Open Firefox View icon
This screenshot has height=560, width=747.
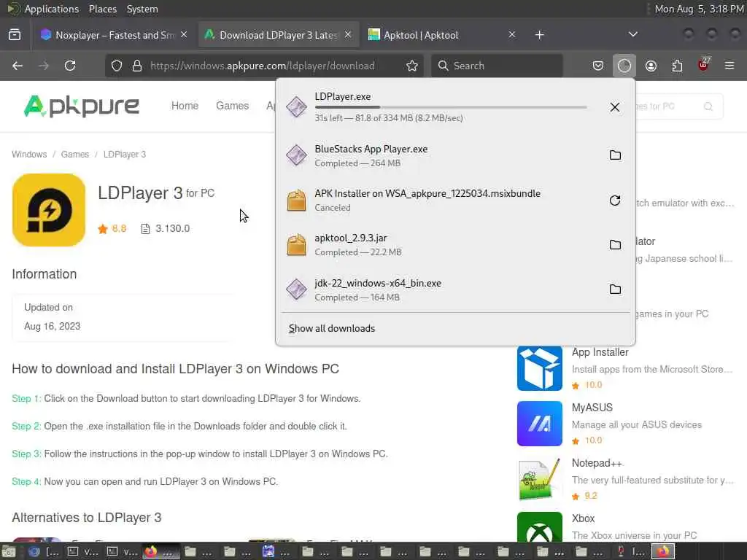(15, 35)
